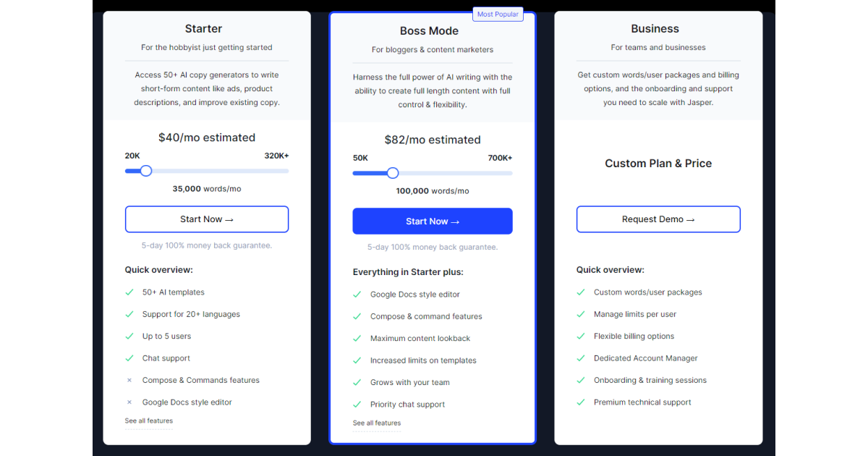Click the X icon beside Google Docs style editor in Starter
The image size is (868, 456).
pyautogui.click(x=129, y=402)
